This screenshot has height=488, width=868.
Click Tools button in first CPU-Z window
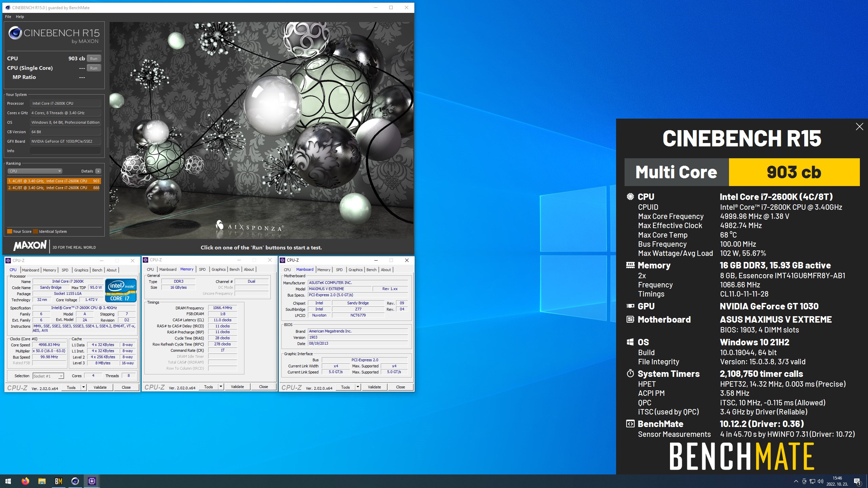(71, 387)
